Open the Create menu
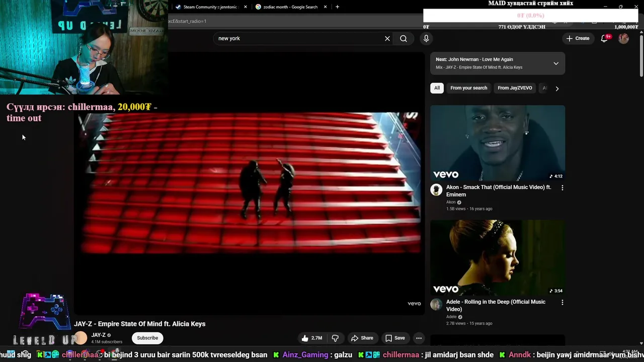The width and height of the screenshot is (644, 362). [578, 38]
